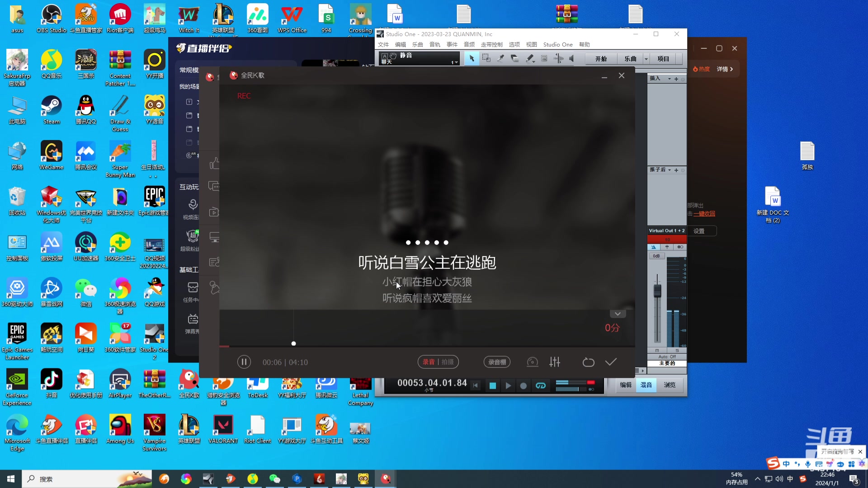Select the pencil/draw tool in Studio One

pos(529,58)
